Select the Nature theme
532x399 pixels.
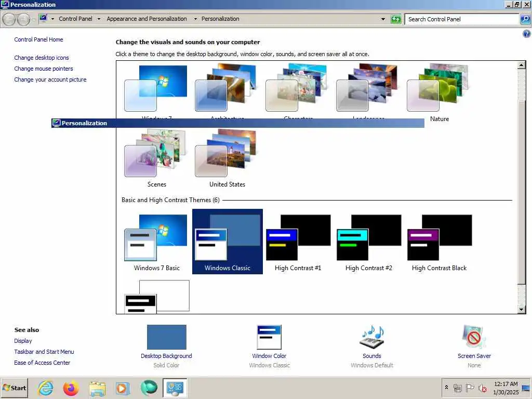point(438,88)
